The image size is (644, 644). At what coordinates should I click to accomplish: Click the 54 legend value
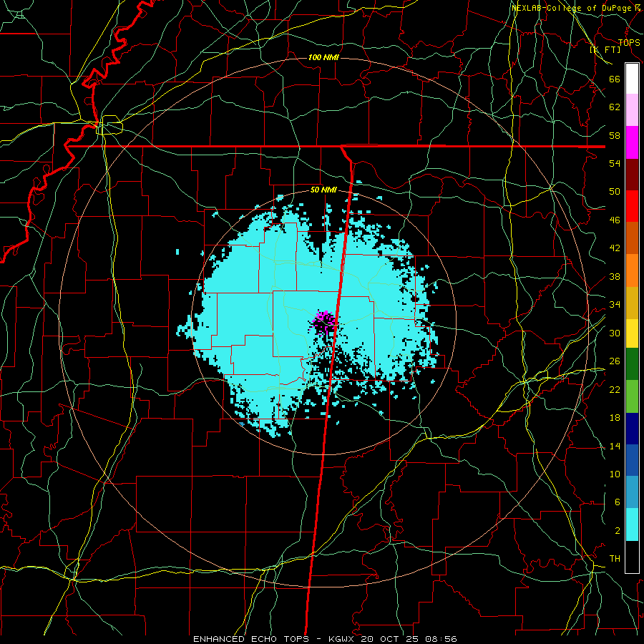615,163
